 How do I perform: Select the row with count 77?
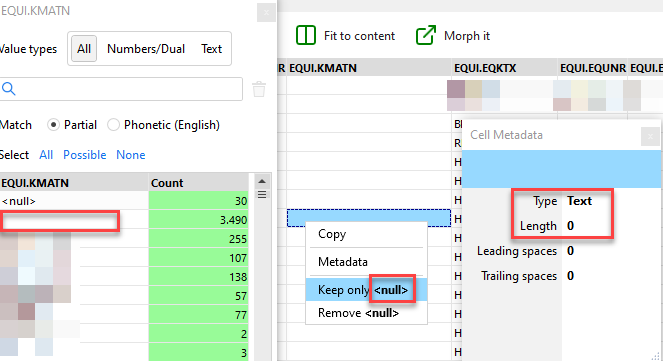coord(124,315)
